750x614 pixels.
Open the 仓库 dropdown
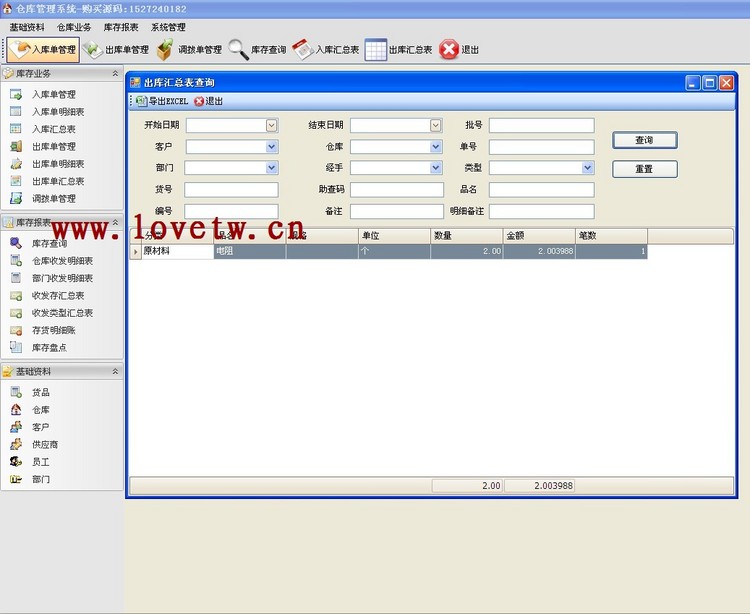pyautogui.click(x=435, y=147)
